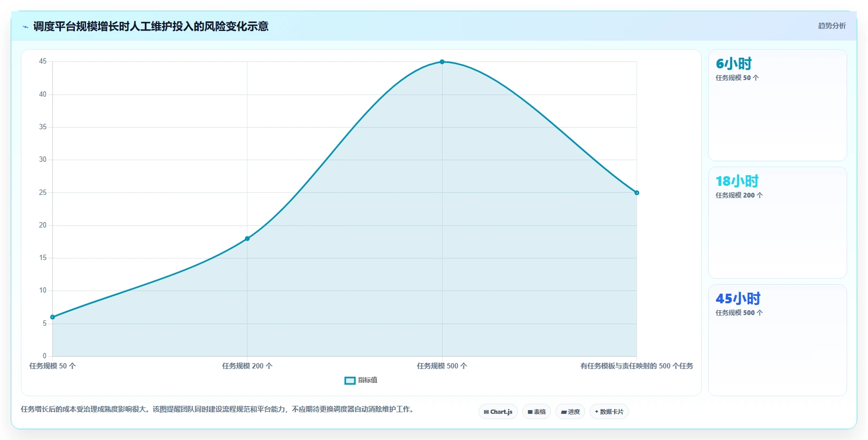Click the Chart.js tag chip
The height and width of the screenshot is (440, 868).
tap(498, 412)
